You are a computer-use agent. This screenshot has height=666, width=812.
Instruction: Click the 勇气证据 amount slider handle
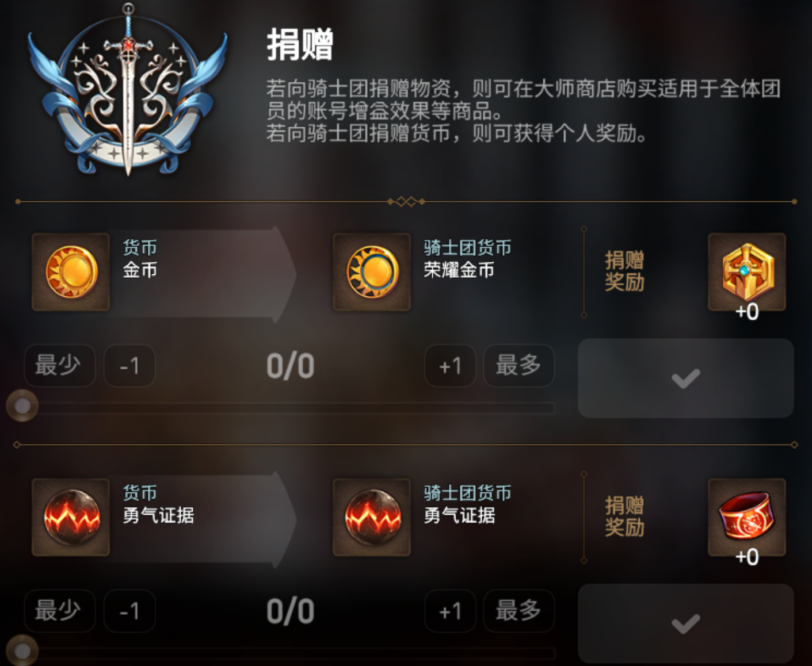pyautogui.click(x=22, y=651)
